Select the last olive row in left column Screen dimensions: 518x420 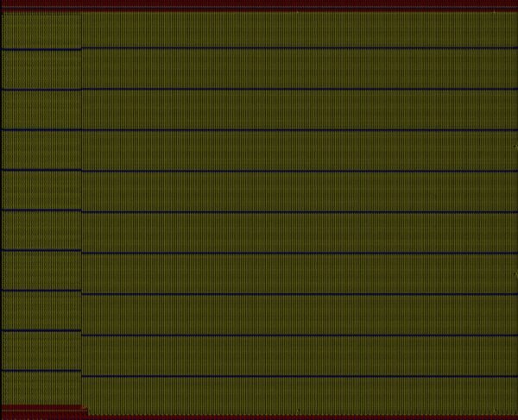tap(41, 387)
